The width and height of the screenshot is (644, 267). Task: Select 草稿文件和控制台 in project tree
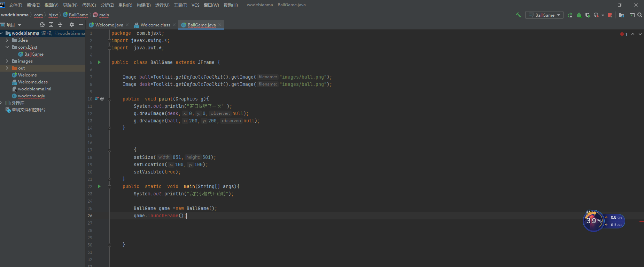coord(29,110)
